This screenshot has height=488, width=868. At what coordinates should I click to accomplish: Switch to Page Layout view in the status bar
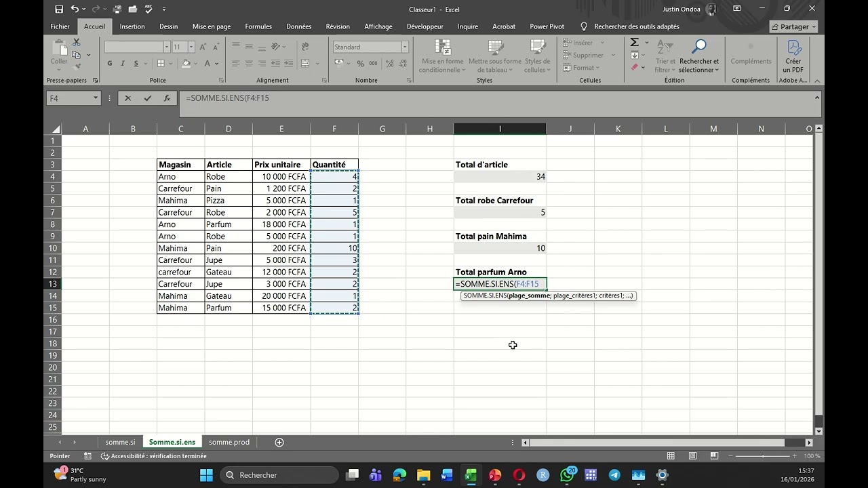pyautogui.click(x=692, y=456)
